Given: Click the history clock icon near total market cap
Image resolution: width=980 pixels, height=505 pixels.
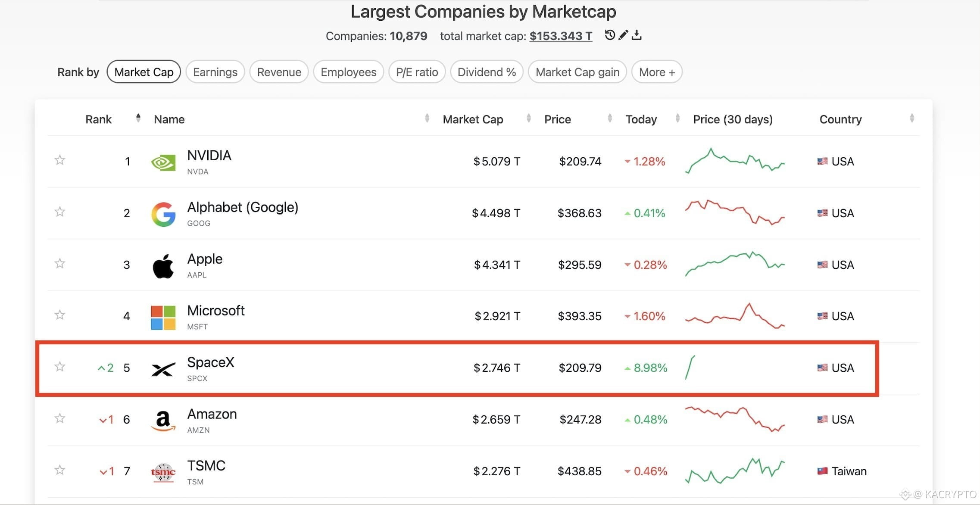Looking at the screenshot, I should tap(609, 35).
